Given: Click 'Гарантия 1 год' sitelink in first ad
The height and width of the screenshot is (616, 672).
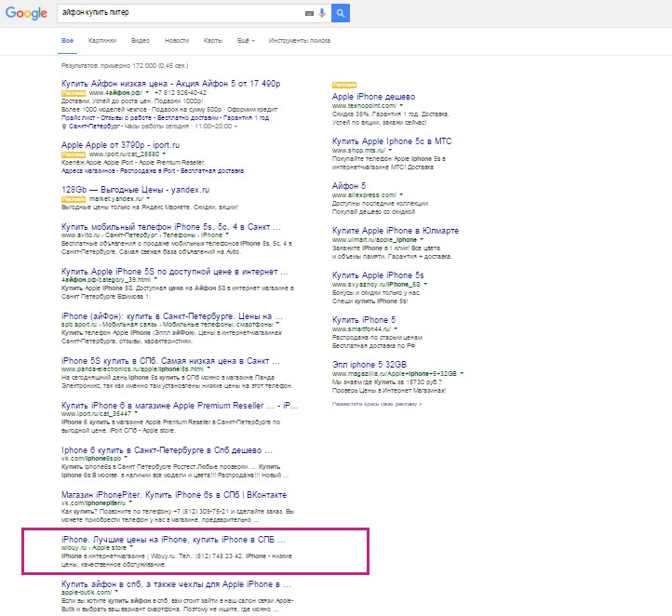Looking at the screenshot, I should coord(247,118).
